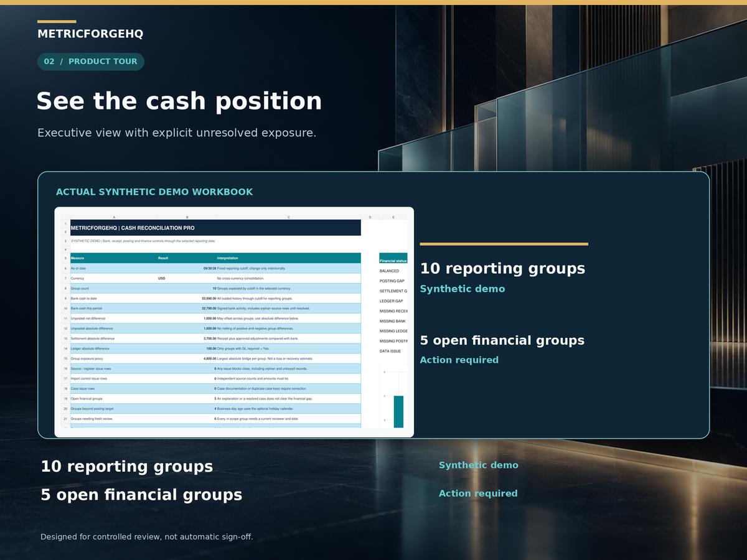
Task: Click 'No cross-currency consolidation.' interpretation text
Action: click(x=240, y=278)
